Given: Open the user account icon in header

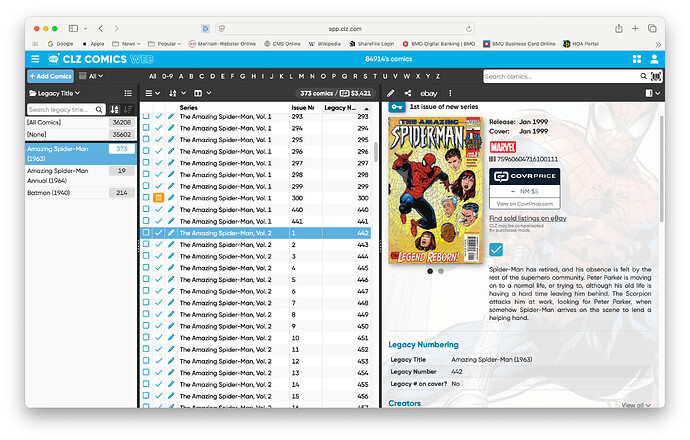Looking at the screenshot, I should [x=654, y=59].
